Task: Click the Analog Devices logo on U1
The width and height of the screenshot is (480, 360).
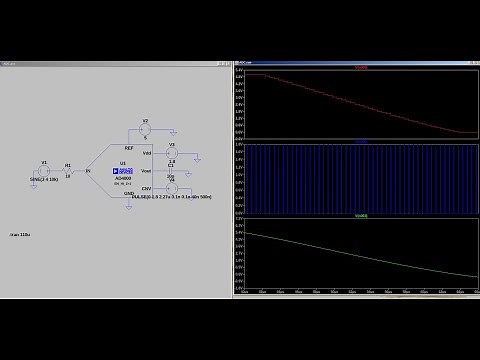Action: point(123,171)
